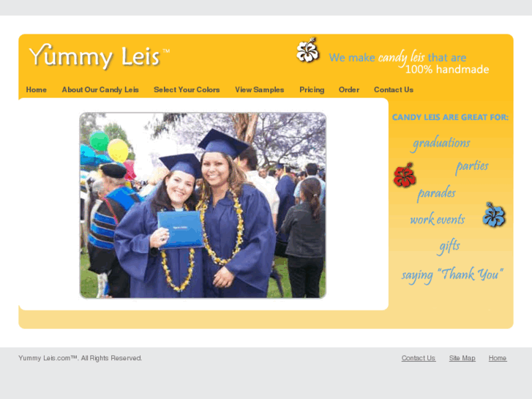
Task: Click the 'gifts' text
Action: click(x=449, y=246)
